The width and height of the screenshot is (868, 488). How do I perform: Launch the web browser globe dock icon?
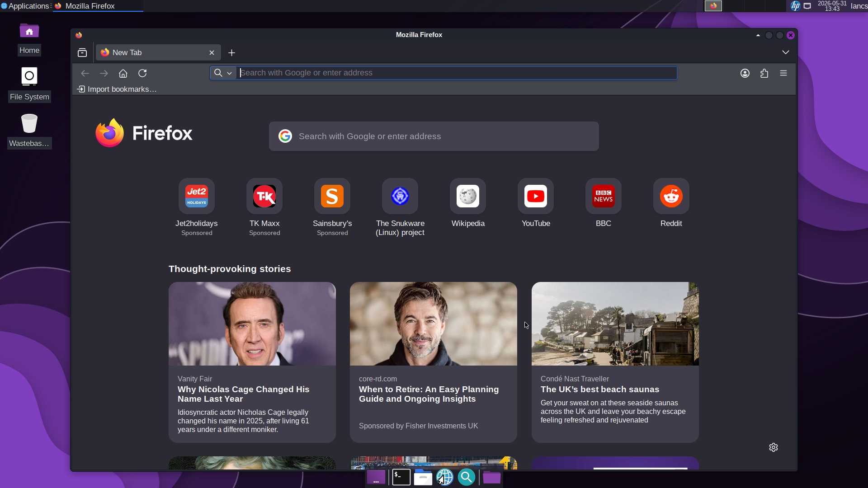tap(445, 477)
